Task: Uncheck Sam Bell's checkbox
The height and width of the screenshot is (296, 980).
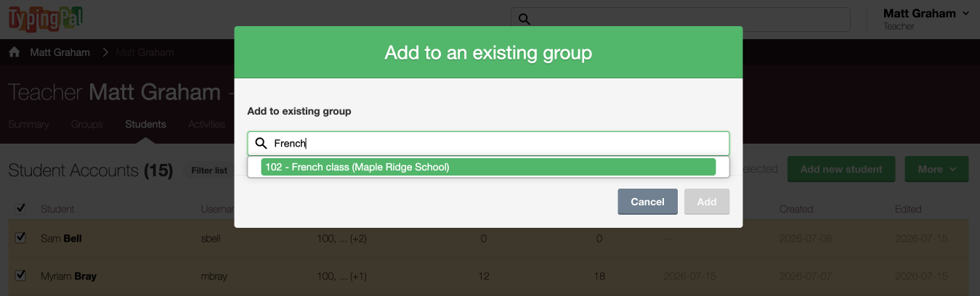Action: coord(20,237)
